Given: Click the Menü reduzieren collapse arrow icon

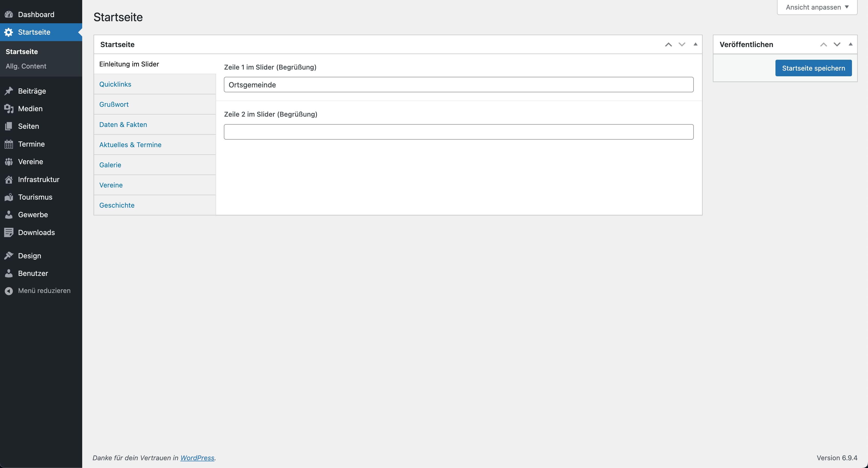Looking at the screenshot, I should [9, 291].
